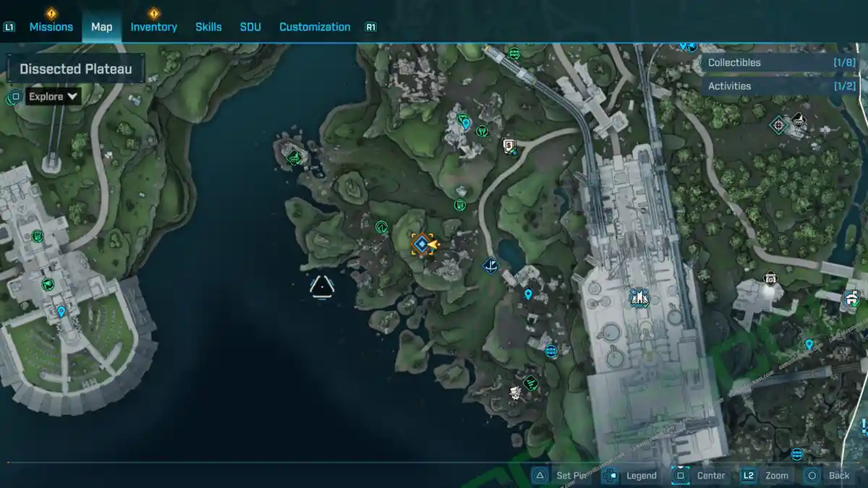The width and height of the screenshot is (868, 488).
Task: Select the green icon beside the curved road
Action: (x=459, y=205)
